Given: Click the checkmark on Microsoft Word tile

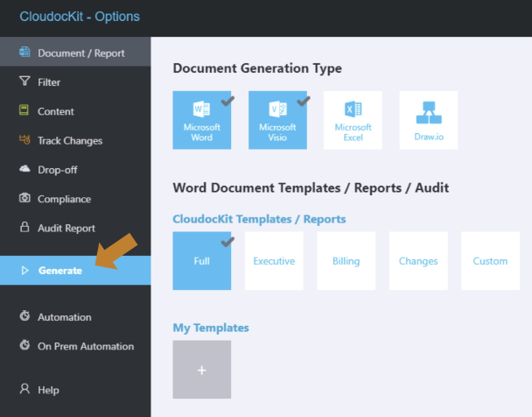Looking at the screenshot, I should coord(227,101).
